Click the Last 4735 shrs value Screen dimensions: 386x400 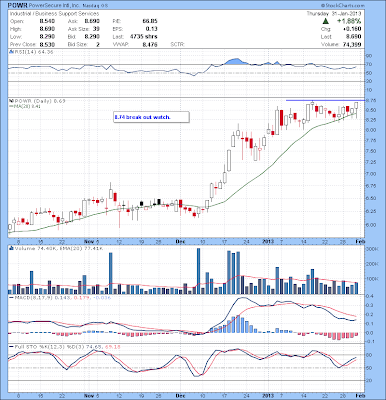[143, 37]
